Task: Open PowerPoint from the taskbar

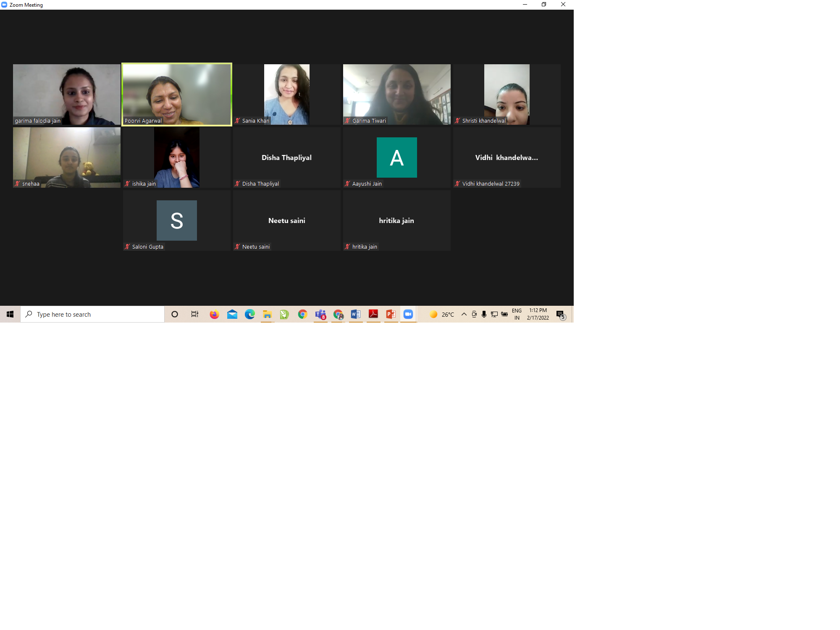Action: 391,314
